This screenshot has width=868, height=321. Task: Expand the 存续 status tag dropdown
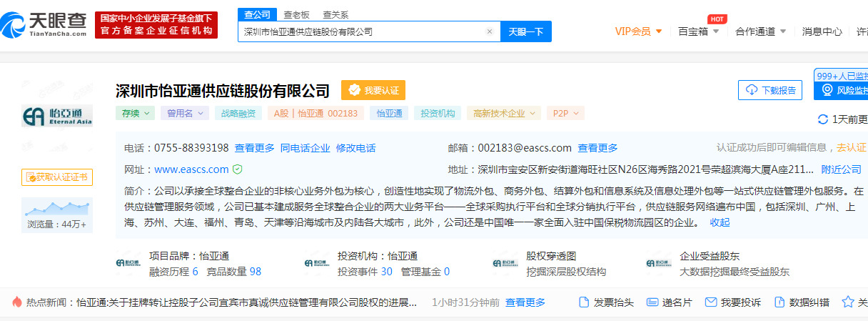click(x=136, y=113)
